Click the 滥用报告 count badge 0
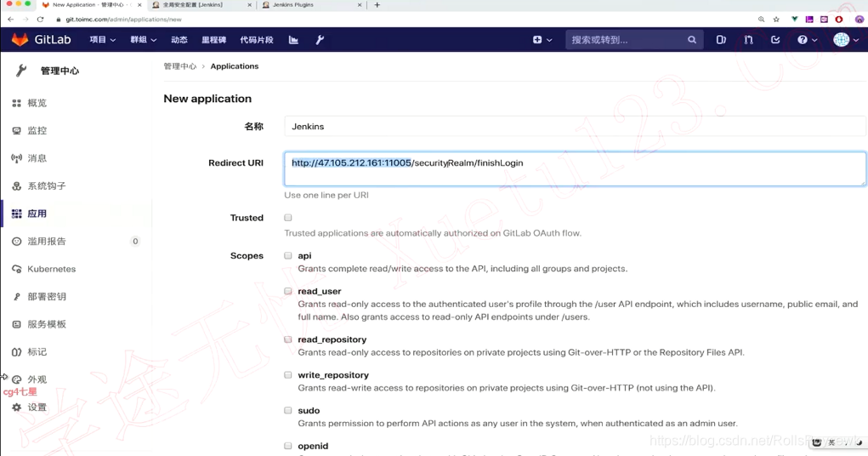Viewport: 868px width, 456px height. 135,241
